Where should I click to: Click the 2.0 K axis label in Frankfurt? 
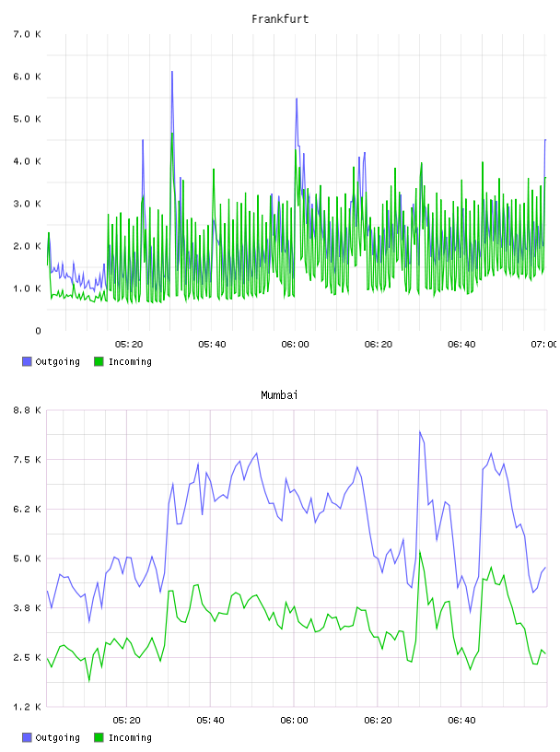[28, 246]
